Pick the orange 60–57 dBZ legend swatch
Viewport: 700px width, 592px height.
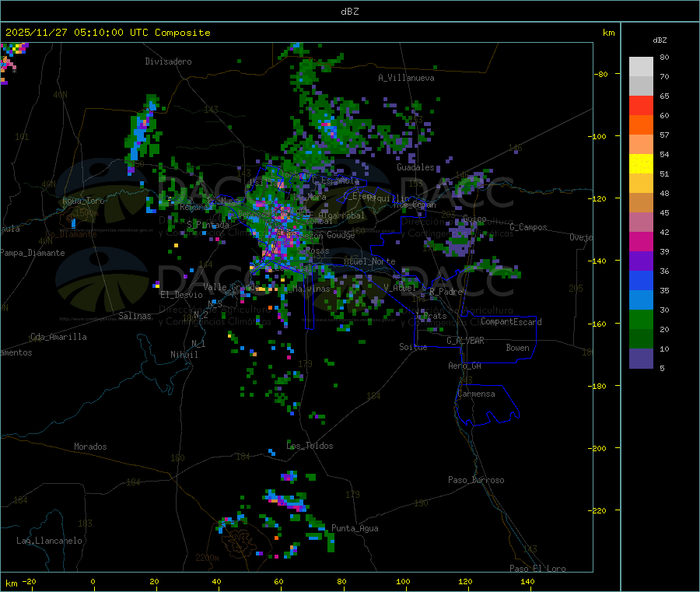click(641, 125)
